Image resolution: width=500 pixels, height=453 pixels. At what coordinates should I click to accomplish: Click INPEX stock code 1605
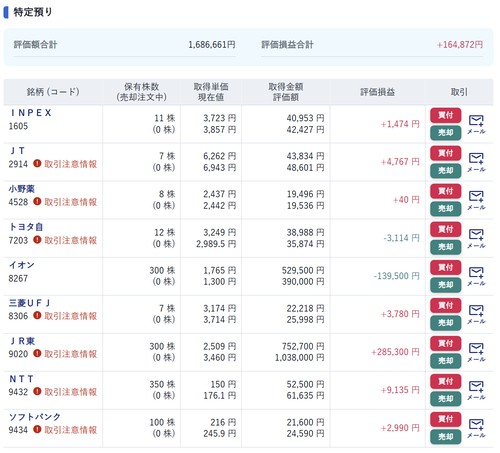18,126
